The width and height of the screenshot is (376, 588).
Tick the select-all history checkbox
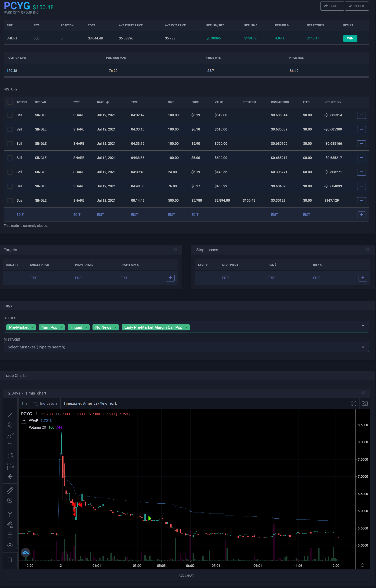(x=10, y=102)
